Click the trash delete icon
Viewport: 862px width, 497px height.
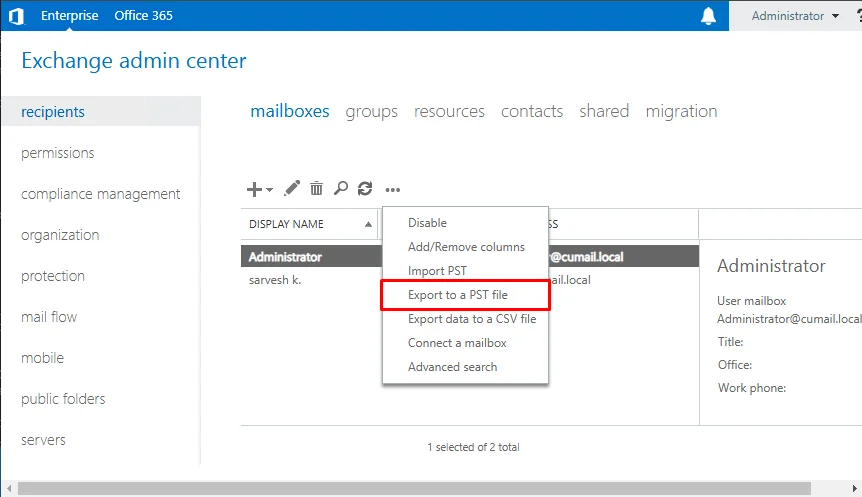[x=316, y=189]
